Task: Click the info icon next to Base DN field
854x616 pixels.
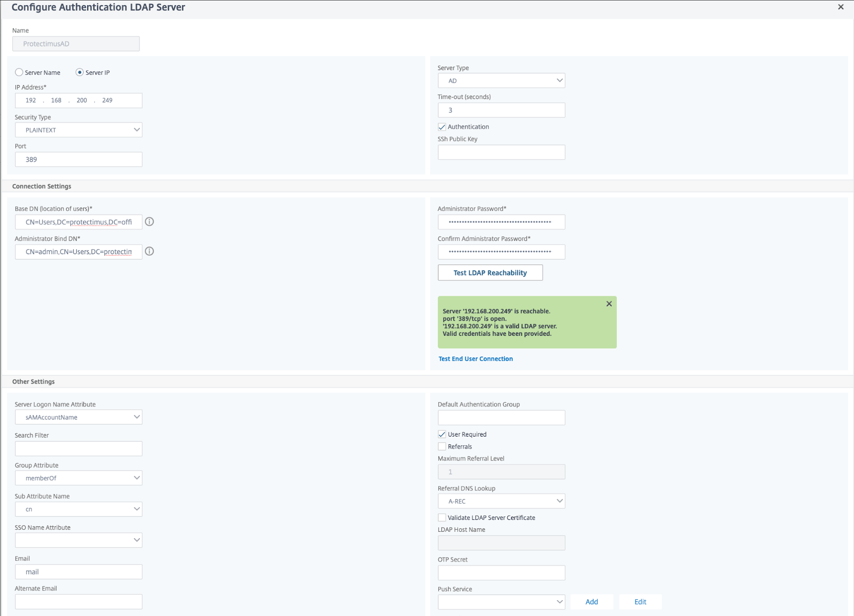Action: tap(150, 222)
